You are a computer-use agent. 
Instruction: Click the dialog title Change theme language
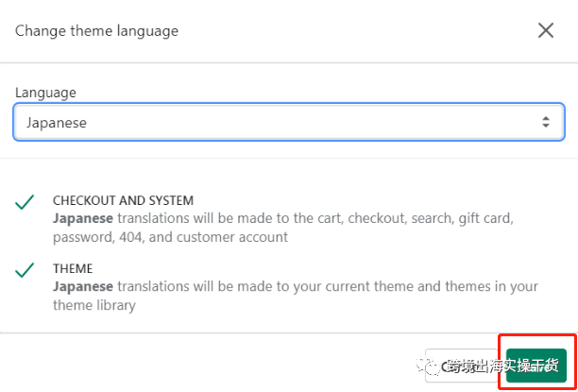pos(96,30)
